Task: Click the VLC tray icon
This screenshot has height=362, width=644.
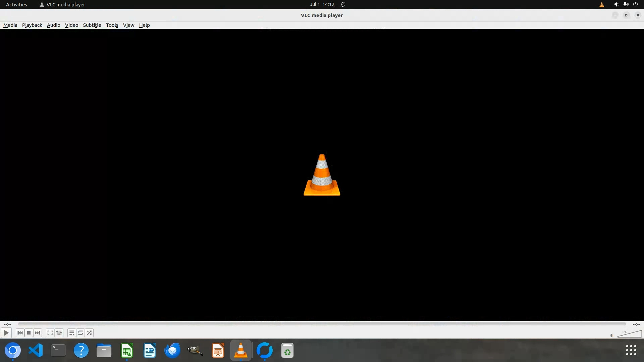Action: pyautogui.click(x=602, y=4)
